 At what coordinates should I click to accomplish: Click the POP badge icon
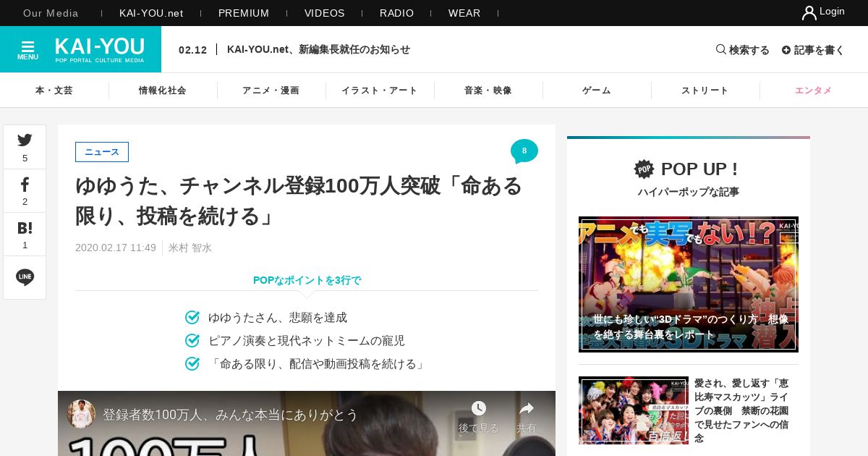click(644, 169)
